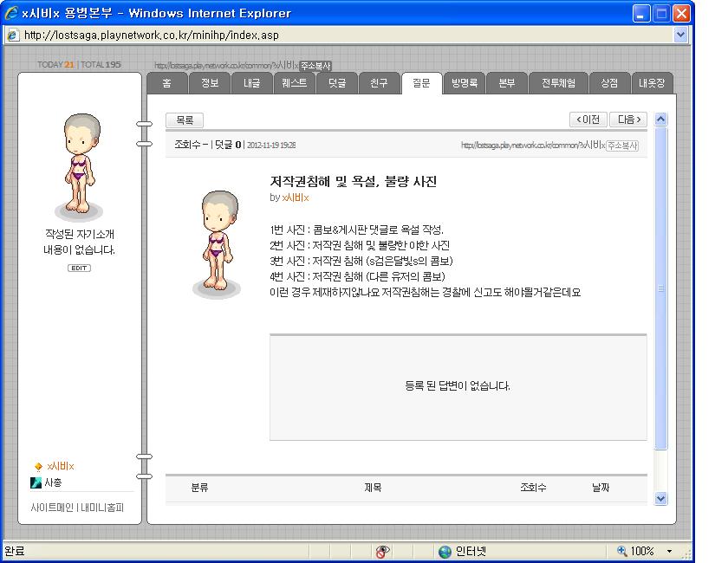Click the zoom magnifier icon in status bar
This screenshot has height=563, width=728.
[x=621, y=551]
